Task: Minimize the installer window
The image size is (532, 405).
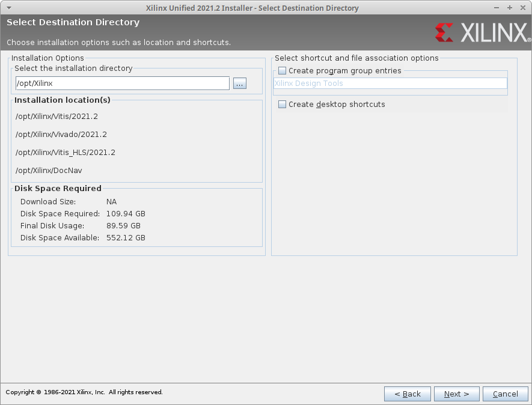Action: click(x=497, y=8)
